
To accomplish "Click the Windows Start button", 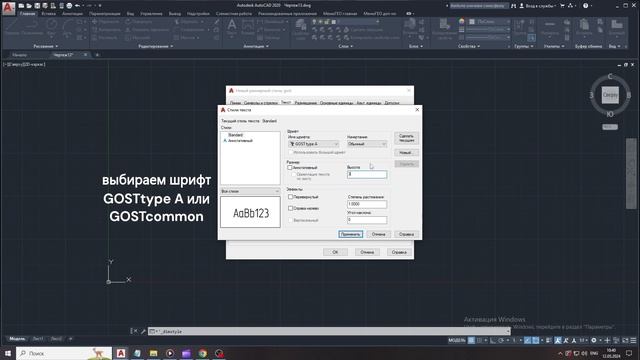I will click(7, 353).
